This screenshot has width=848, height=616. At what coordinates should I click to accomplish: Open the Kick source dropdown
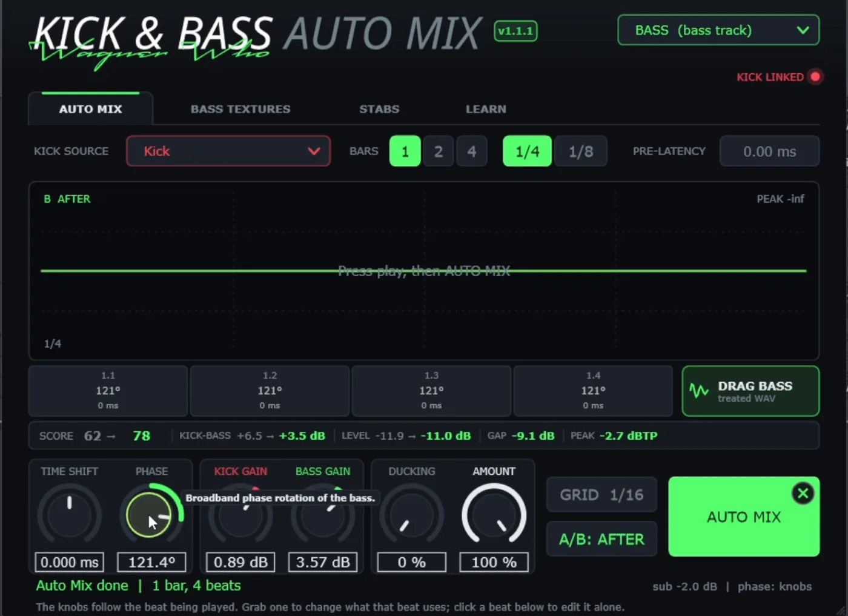[228, 151]
